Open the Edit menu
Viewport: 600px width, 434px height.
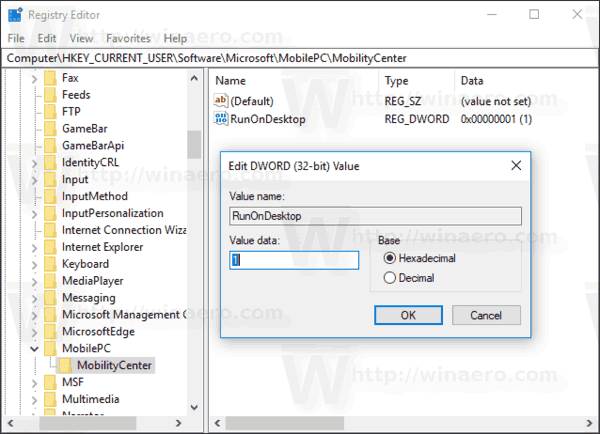[47, 39]
